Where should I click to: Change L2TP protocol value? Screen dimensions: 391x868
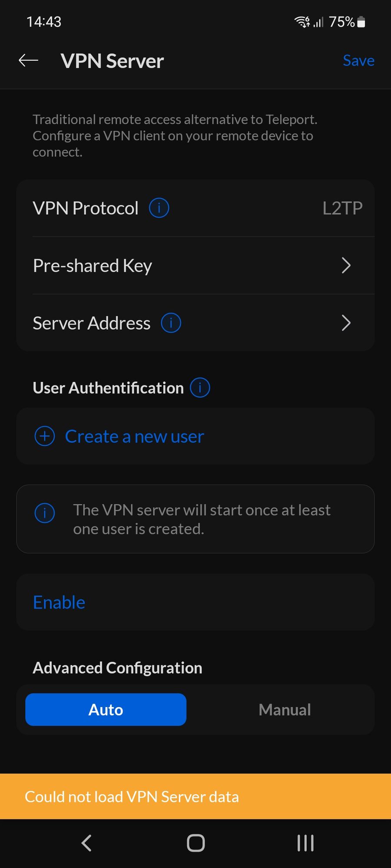coord(342,208)
